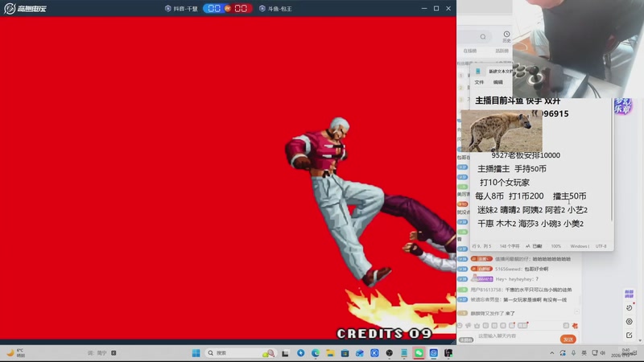Screen dimensions: 644x362
Task: Open the UTF-8 encoding dropdown in the status bar
Action: 601,246
